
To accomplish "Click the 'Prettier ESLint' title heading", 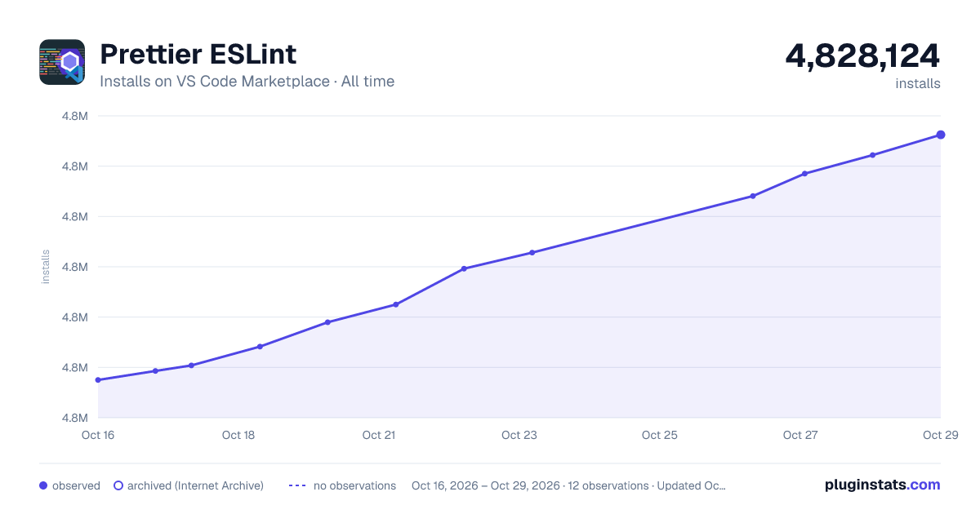I will [x=198, y=55].
